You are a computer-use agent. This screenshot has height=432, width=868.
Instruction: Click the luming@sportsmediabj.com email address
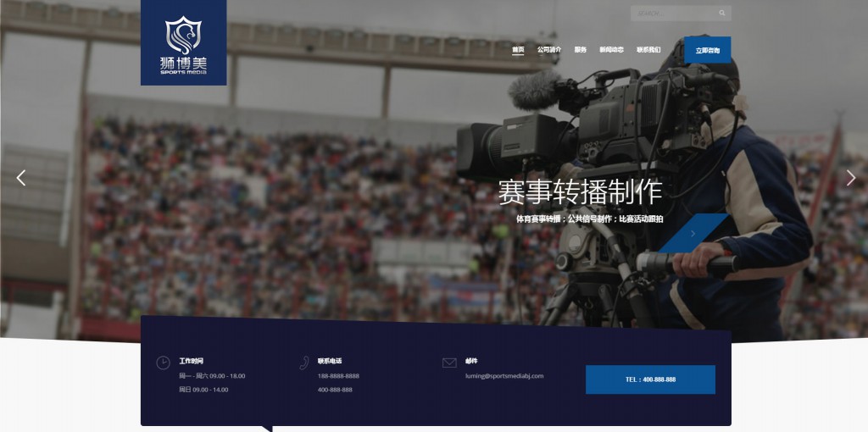(x=504, y=376)
